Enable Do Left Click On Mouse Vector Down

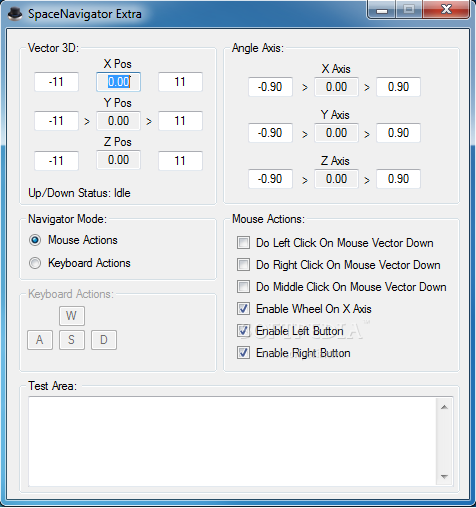click(x=243, y=243)
